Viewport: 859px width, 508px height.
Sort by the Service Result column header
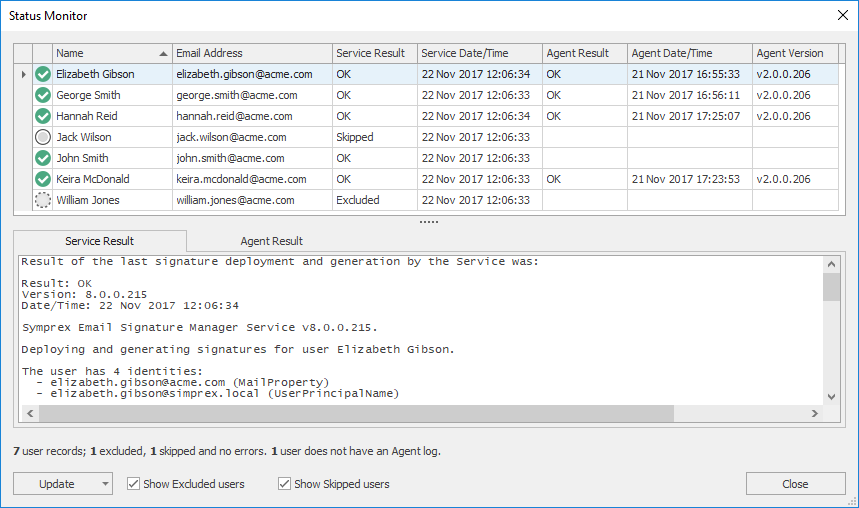pyautogui.click(x=371, y=53)
